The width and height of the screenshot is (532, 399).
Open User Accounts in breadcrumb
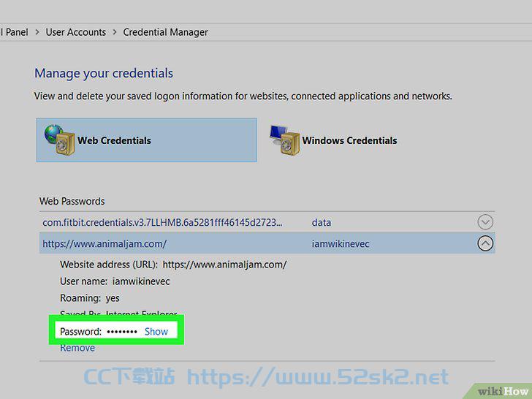coord(76,32)
